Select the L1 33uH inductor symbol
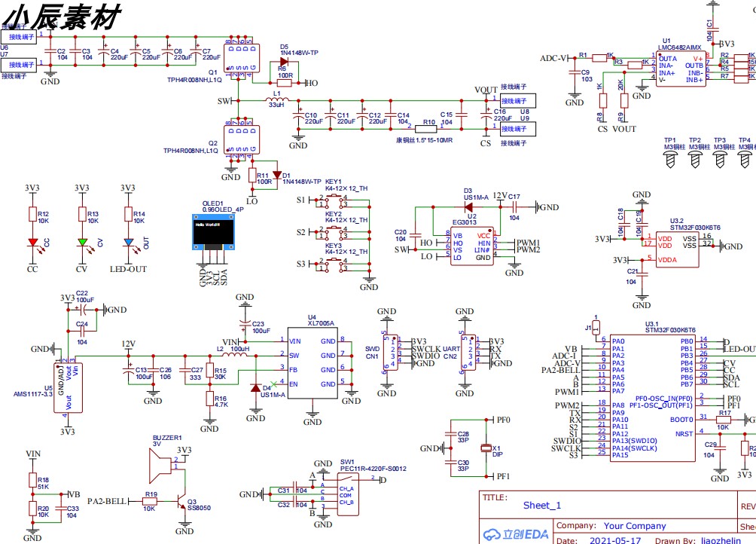Screen dimensions: 756x544 277,99
